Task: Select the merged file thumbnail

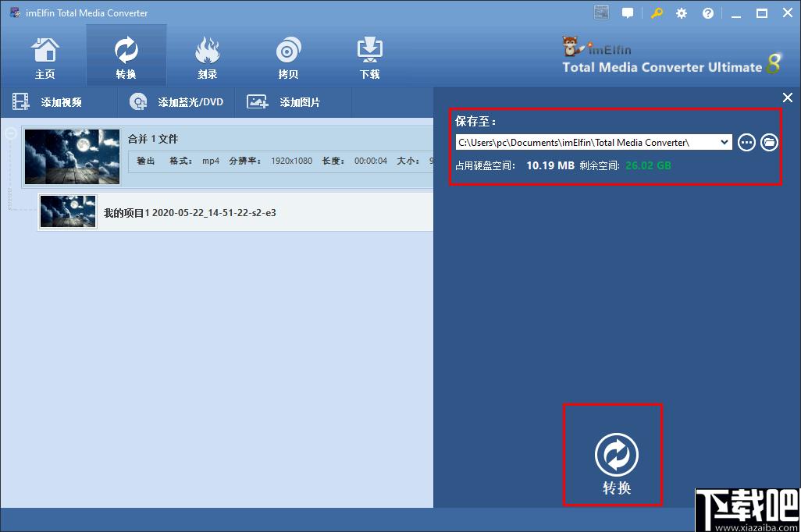Action: coord(72,157)
